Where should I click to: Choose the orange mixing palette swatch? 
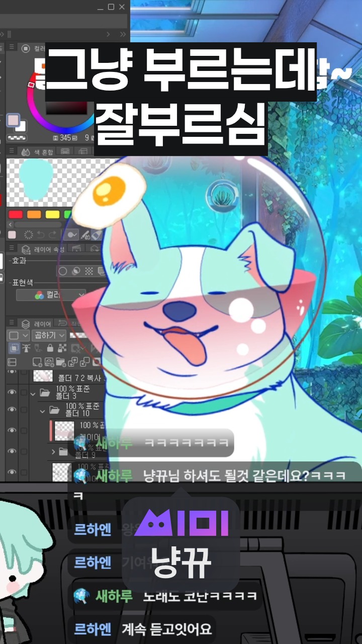(34, 215)
